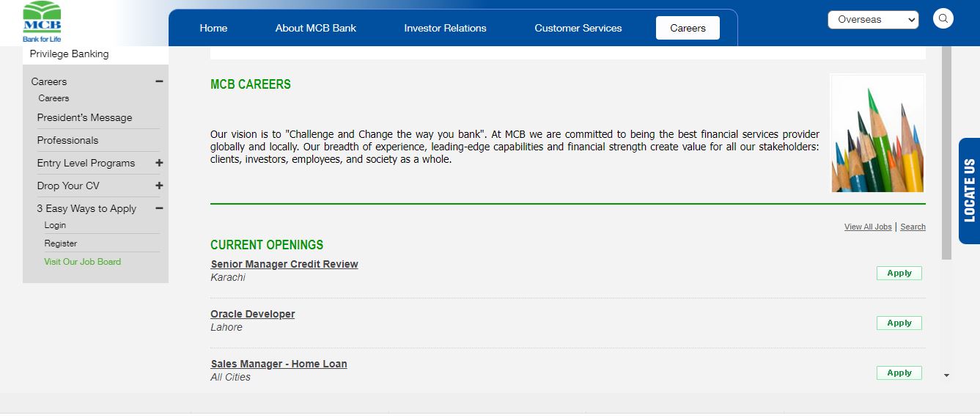Expand the Drop Your CV section
Image resolution: width=980 pixels, height=418 pixels.
(x=159, y=186)
